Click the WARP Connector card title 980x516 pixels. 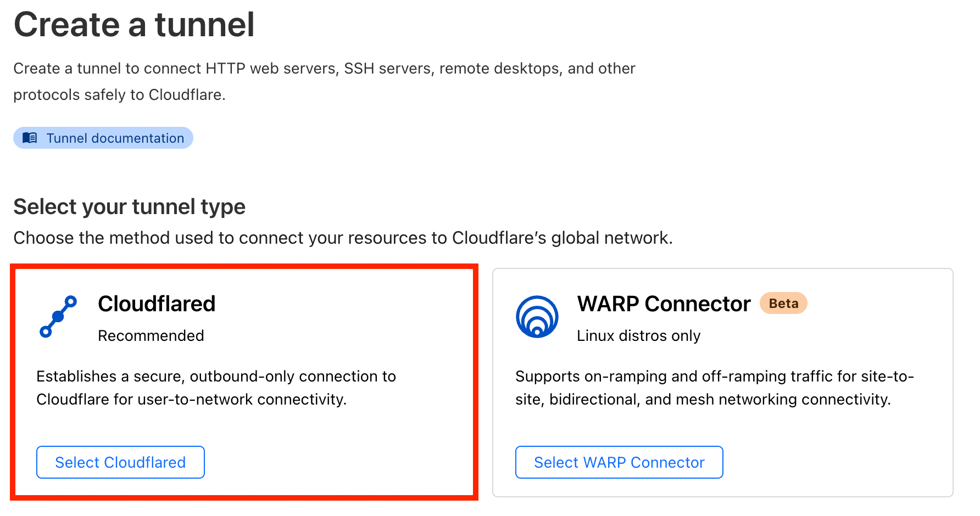point(663,304)
